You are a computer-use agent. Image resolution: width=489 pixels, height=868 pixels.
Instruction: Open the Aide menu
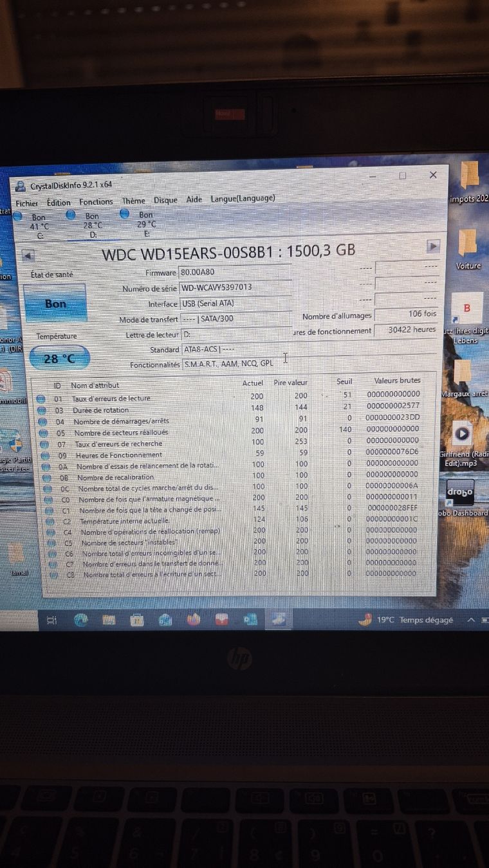click(194, 199)
